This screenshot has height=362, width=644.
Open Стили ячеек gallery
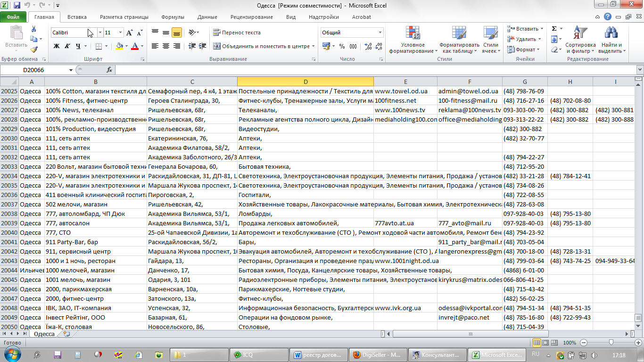tap(491, 40)
